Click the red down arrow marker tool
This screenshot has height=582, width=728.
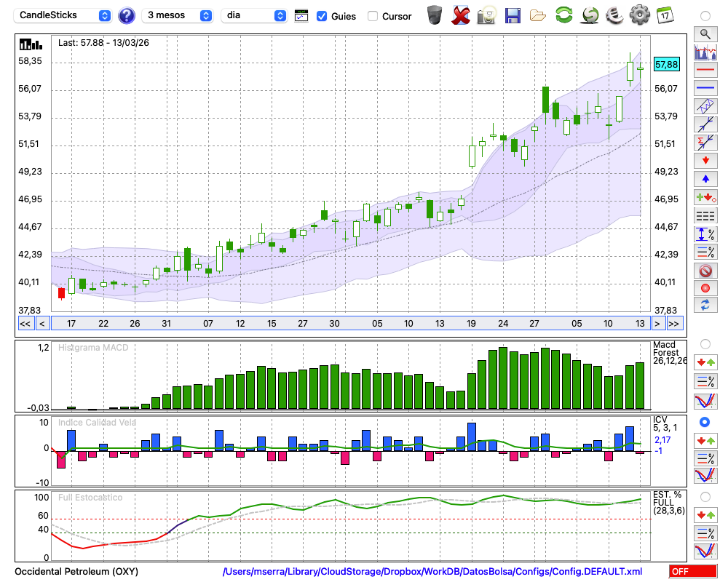click(x=705, y=160)
